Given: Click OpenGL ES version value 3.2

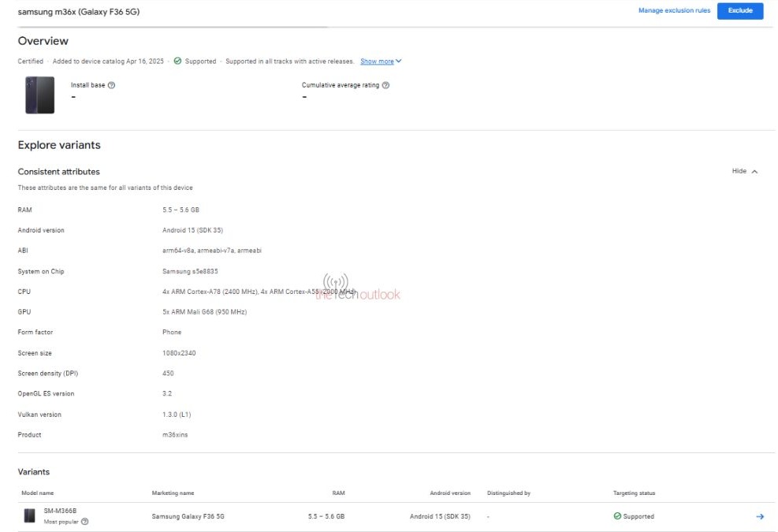Looking at the screenshot, I should tap(167, 393).
